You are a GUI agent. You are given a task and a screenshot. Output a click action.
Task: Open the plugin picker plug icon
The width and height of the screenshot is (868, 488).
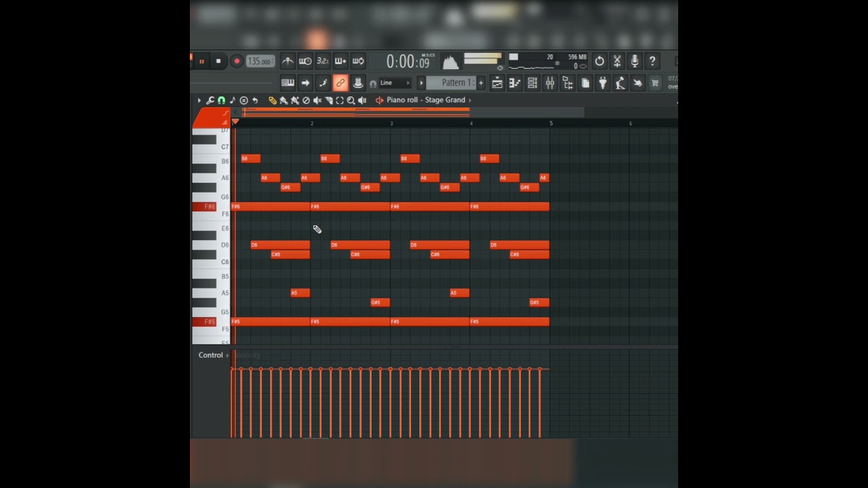click(603, 83)
